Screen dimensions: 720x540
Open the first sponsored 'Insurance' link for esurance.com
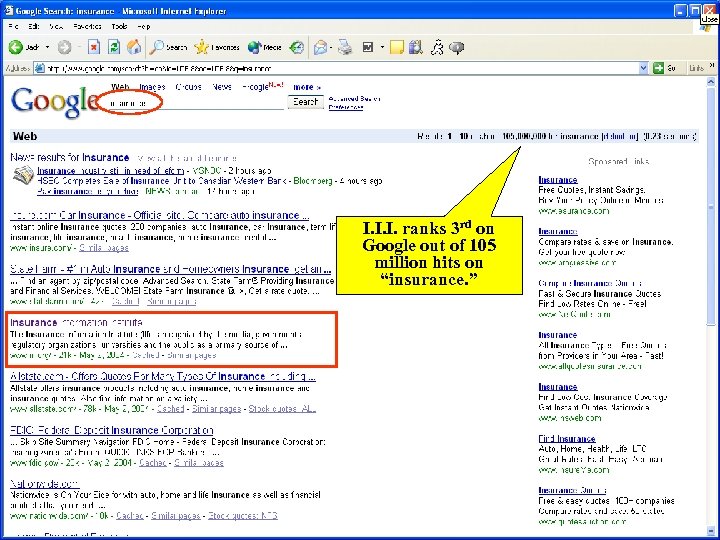(x=558, y=180)
